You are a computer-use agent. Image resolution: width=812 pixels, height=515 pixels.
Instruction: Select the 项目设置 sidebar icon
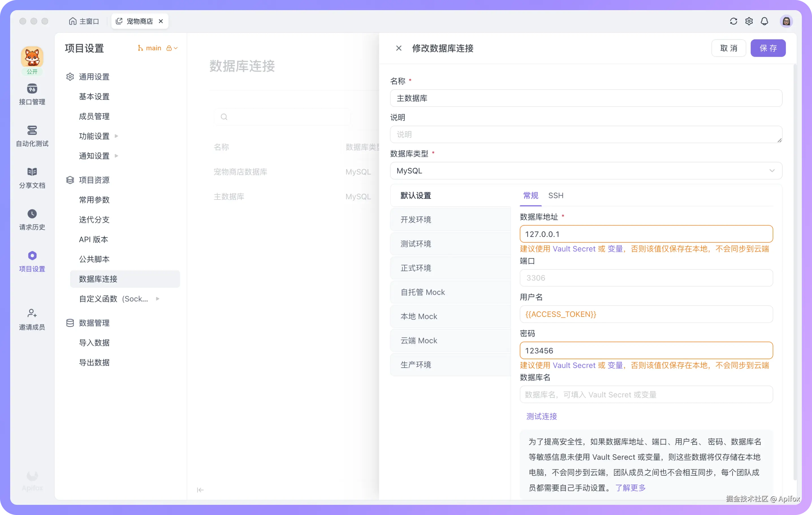[32, 261]
